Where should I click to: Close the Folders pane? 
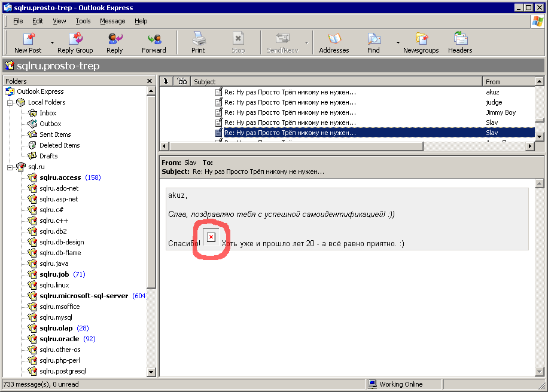[150, 81]
